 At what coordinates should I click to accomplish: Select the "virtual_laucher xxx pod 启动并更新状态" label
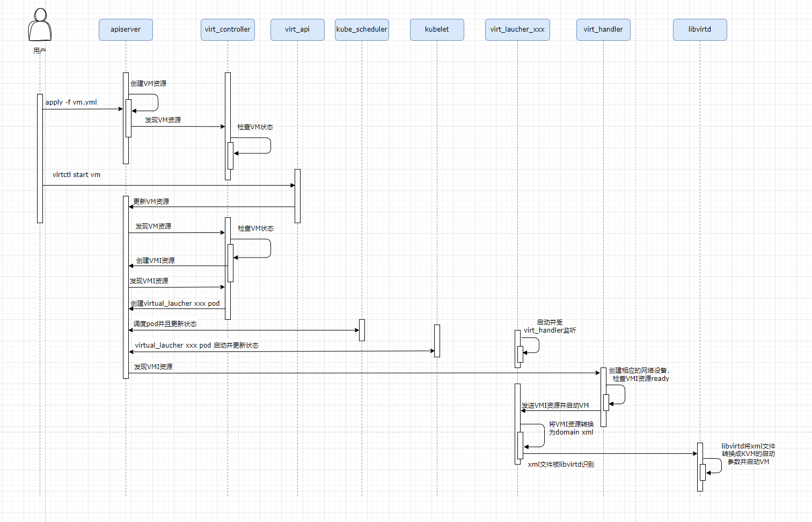coord(196,345)
